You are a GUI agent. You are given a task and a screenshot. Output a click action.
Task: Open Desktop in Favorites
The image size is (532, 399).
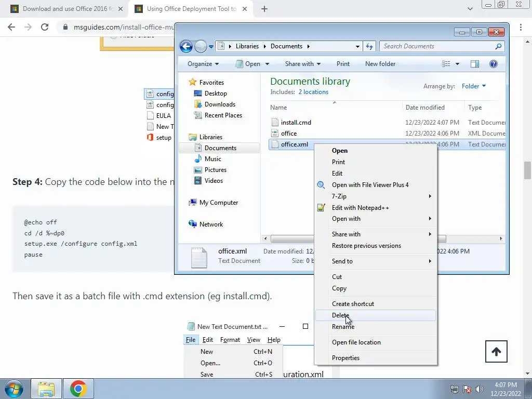(216, 94)
